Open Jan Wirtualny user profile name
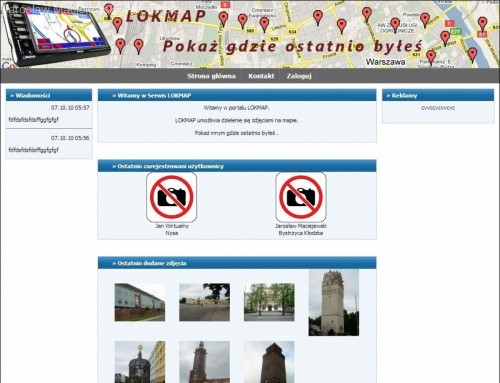 point(172,226)
